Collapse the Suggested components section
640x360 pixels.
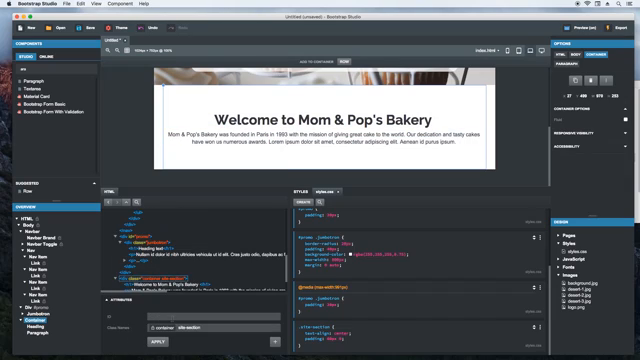tap(94, 183)
